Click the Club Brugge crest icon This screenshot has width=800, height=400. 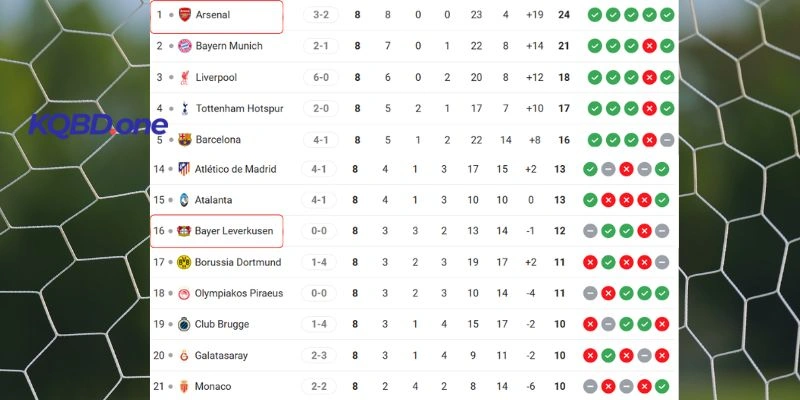[184, 324]
